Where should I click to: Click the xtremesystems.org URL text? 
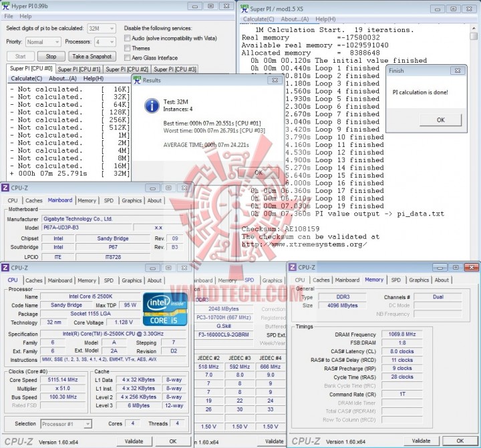[x=304, y=244]
